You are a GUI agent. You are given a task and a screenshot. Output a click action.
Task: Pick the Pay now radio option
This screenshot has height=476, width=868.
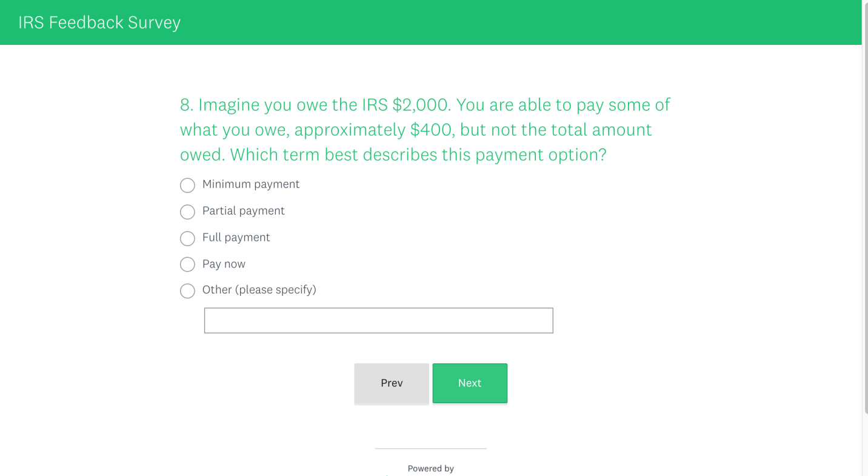click(x=187, y=264)
